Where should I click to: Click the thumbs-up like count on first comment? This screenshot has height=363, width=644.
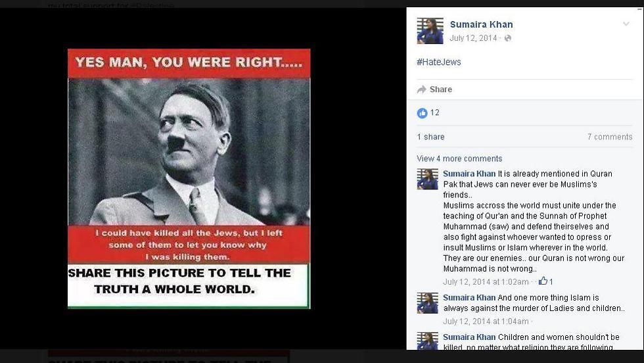pos(546,281)
